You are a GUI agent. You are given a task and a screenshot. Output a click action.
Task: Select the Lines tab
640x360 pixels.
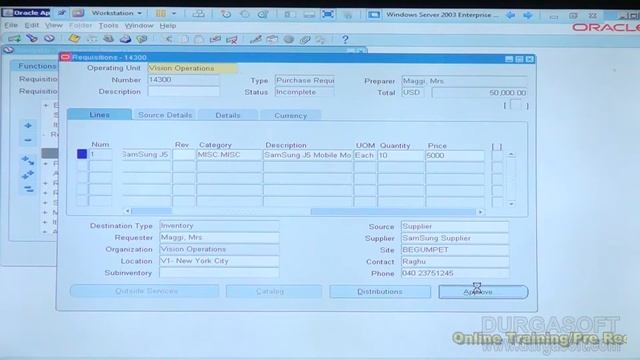[x=100, y=115]
